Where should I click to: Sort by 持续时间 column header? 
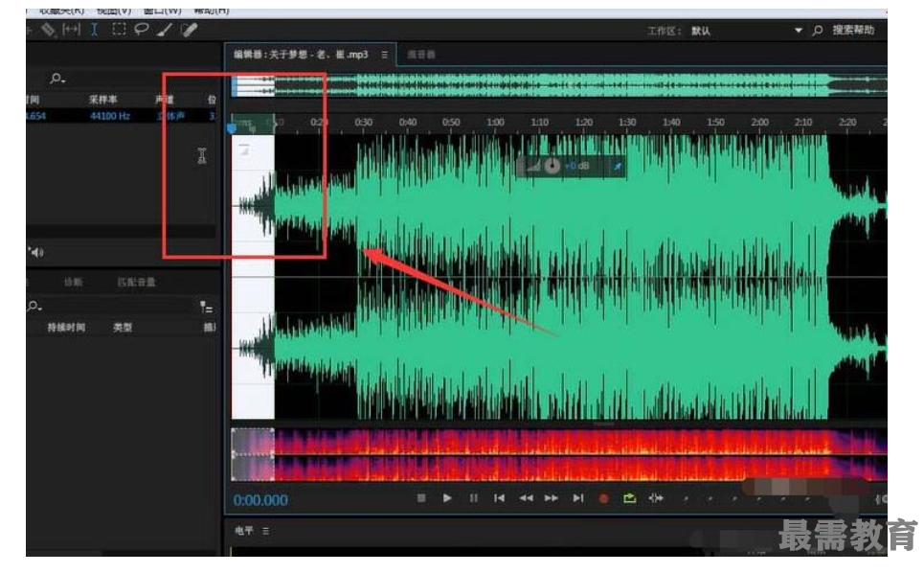point(66,328)
